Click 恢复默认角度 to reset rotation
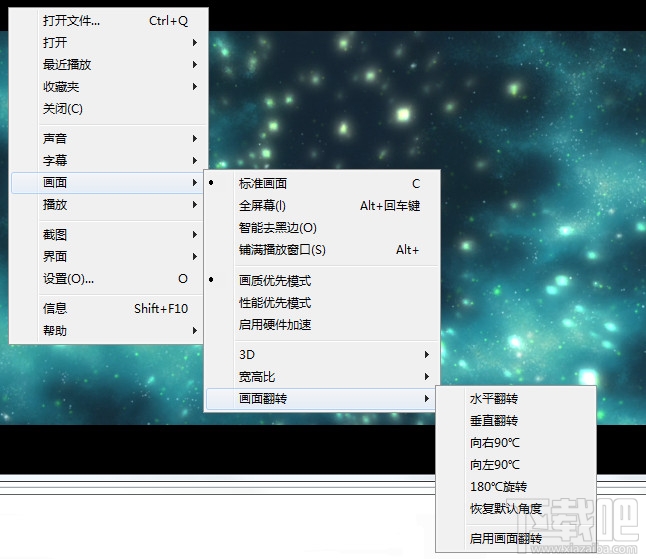This screenshot has width=646, height=559. (516, 509)
